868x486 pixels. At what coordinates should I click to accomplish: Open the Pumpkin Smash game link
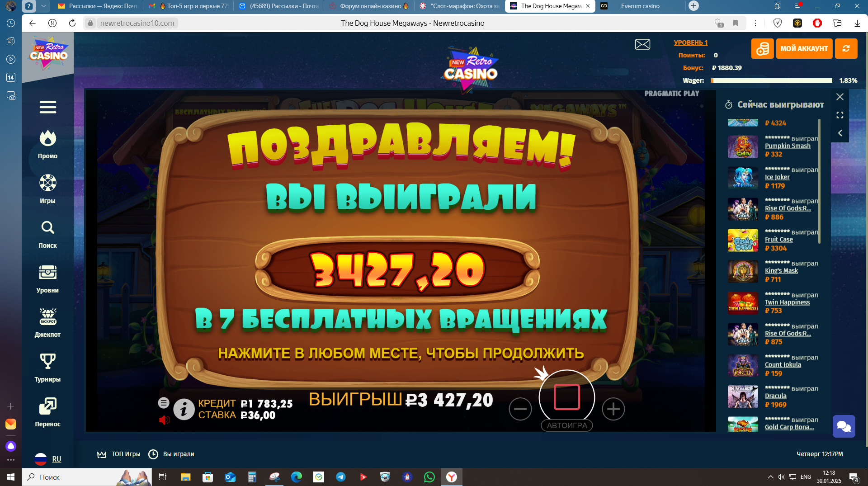(788, 146)
